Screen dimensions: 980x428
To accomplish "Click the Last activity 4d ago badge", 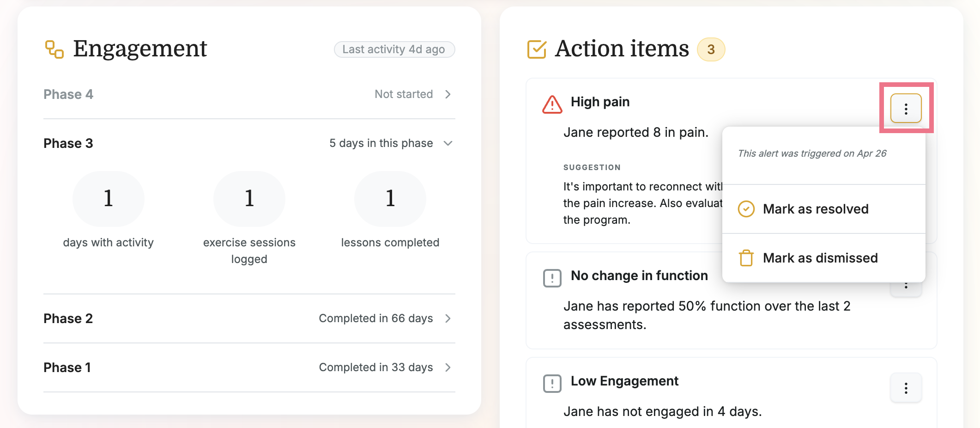I will [394, 49].
